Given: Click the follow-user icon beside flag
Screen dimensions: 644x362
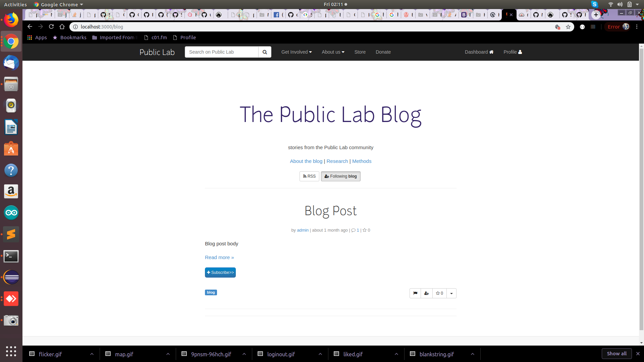Looking at the screenshot, I should pos(427,293).
